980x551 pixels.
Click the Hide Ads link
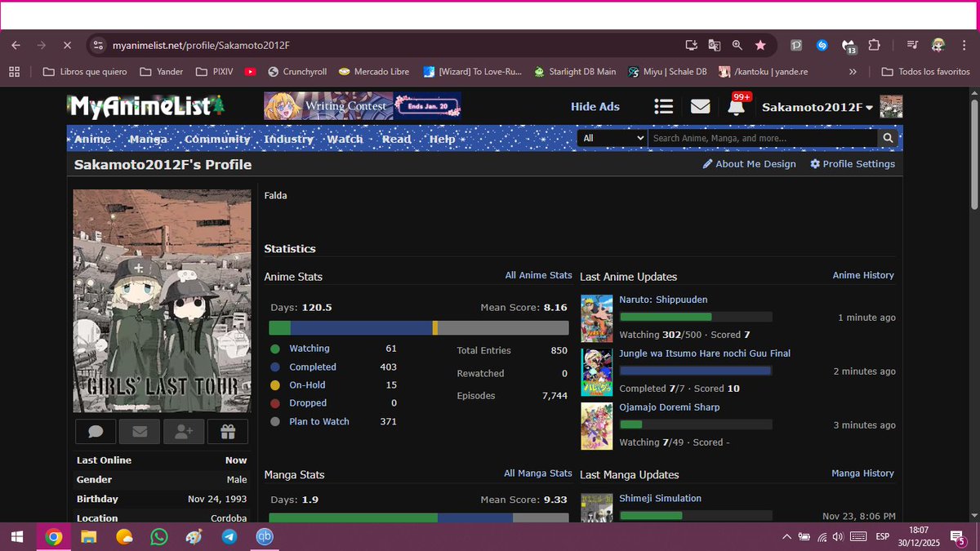[x=595, y=106]
